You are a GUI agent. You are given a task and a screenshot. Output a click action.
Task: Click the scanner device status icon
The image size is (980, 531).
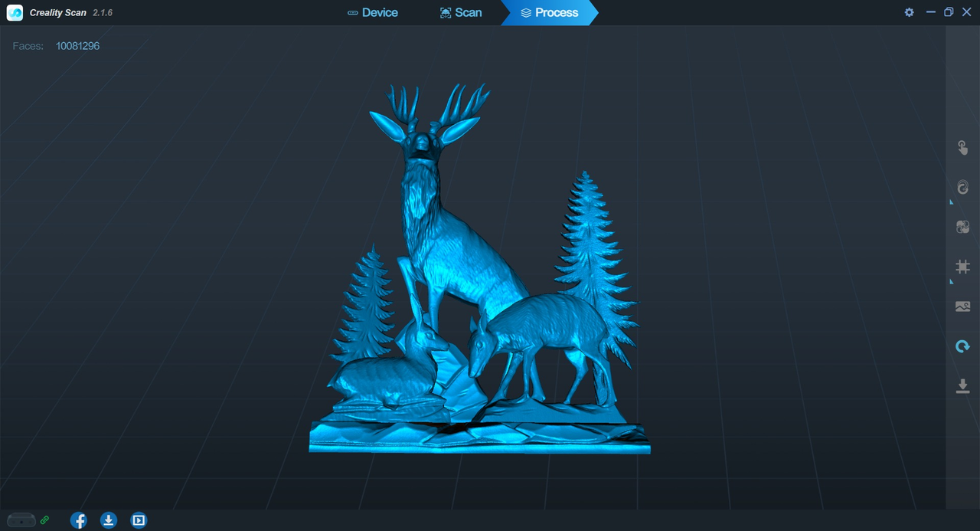21,520
